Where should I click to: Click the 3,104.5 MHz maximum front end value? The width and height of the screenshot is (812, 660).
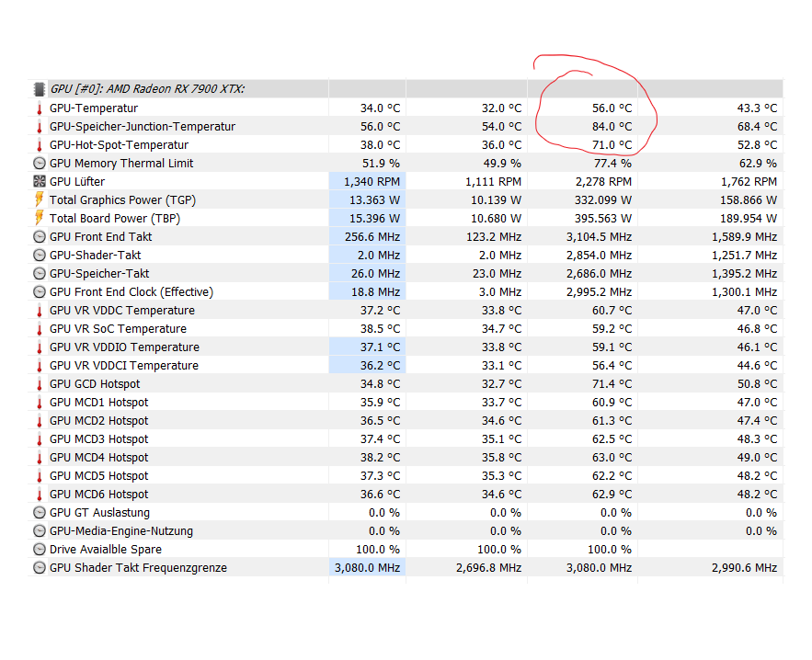(x=599, y=237)
